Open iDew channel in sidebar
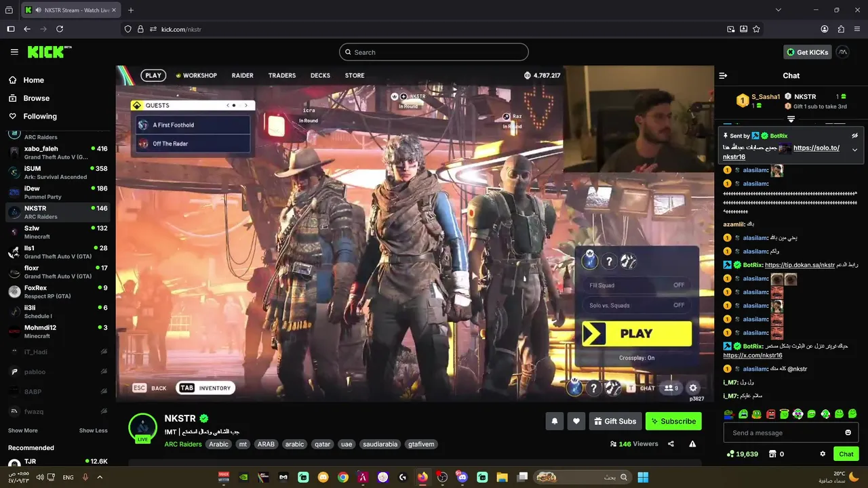This screenshot has height=488, width=868. tap(58, 192)
